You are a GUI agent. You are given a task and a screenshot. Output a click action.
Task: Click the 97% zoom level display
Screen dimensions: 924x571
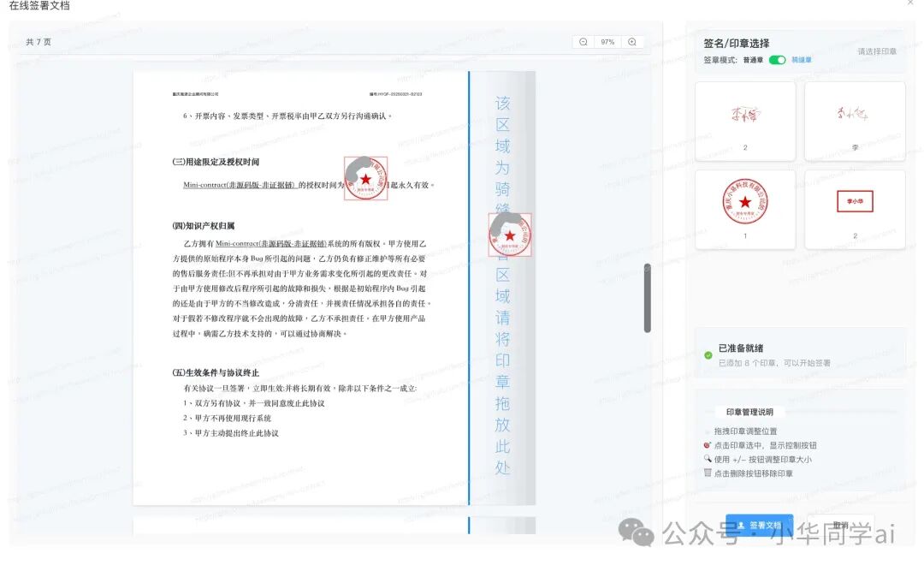point(607,41)
